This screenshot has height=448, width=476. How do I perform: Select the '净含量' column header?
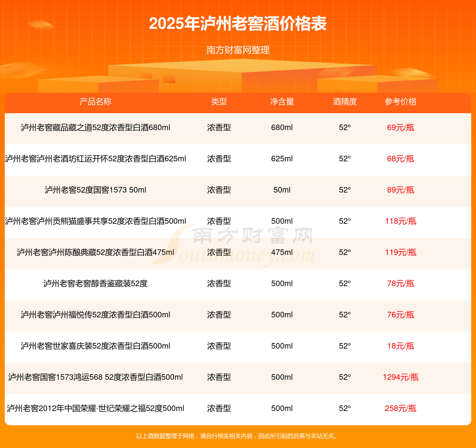coord(282,102)
